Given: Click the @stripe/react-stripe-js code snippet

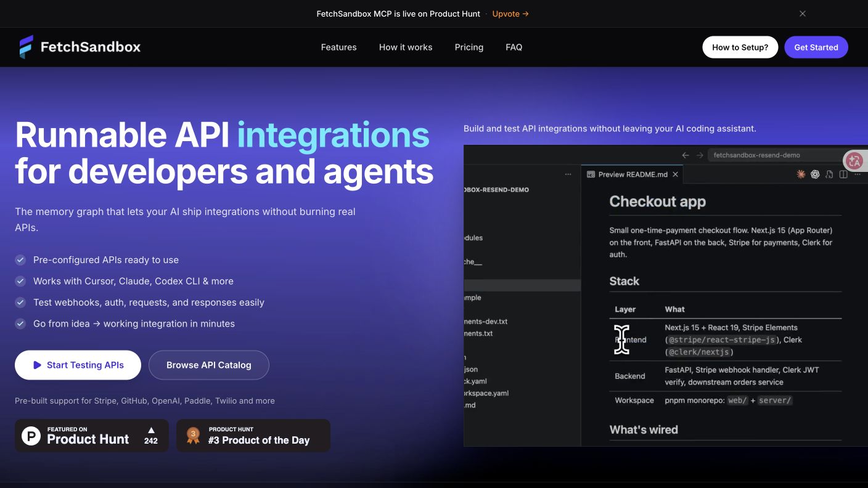Looking at the screenshot, I should pos(722,340).
